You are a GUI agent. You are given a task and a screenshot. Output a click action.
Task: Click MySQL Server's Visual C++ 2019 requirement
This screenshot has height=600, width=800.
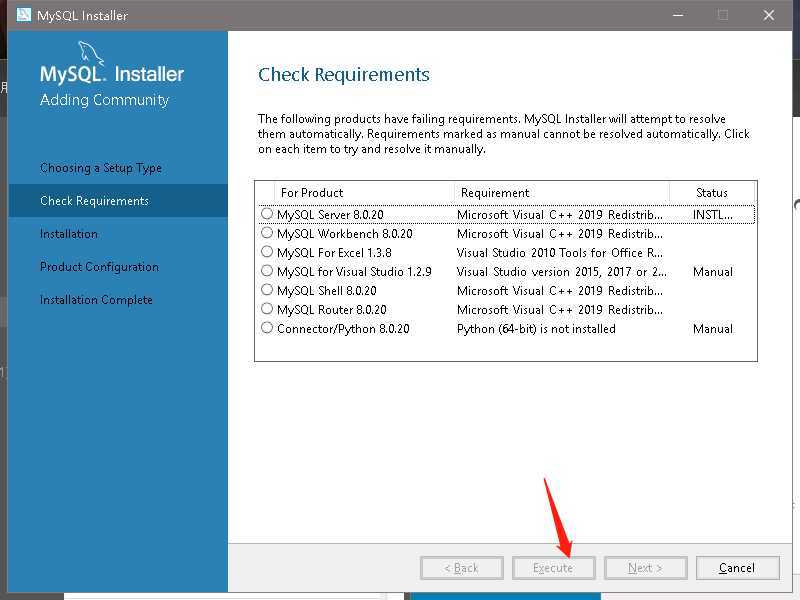point(560,215)
